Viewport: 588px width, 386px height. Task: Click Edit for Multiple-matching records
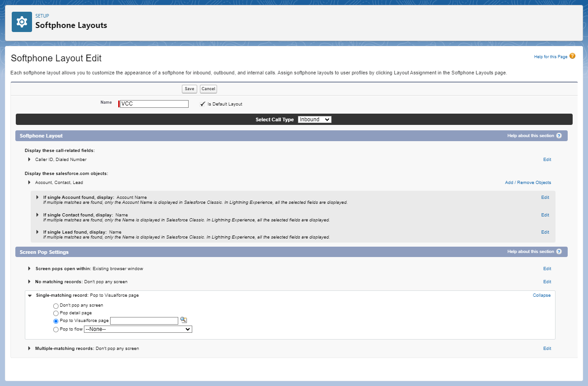click(x=547, y=349)
